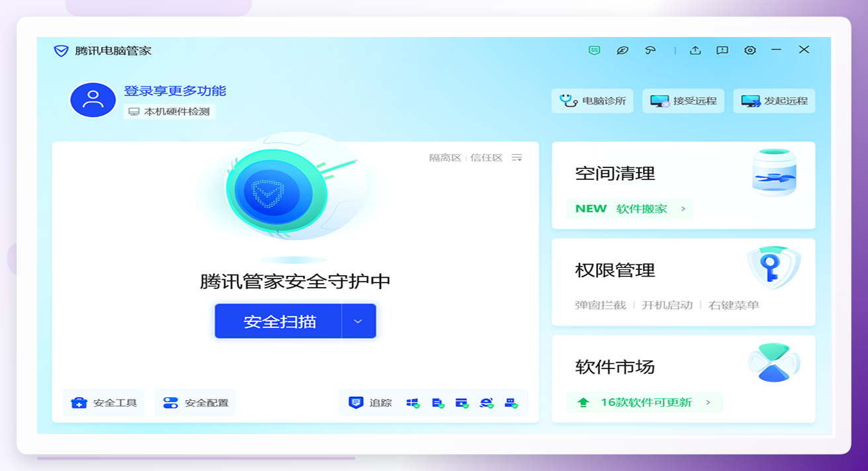
Task: Open the 信任区 link
Action: pyautogui.click(x=486, y=157)
